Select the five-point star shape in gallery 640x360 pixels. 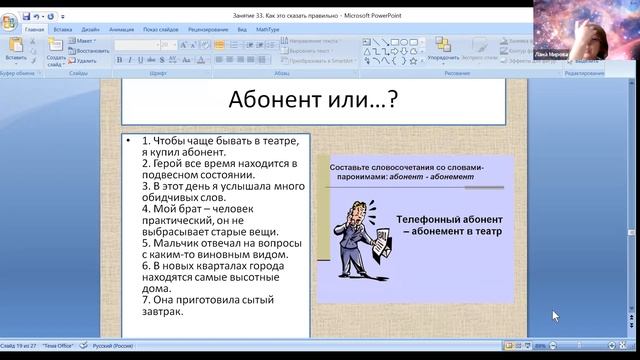[413, 61]
